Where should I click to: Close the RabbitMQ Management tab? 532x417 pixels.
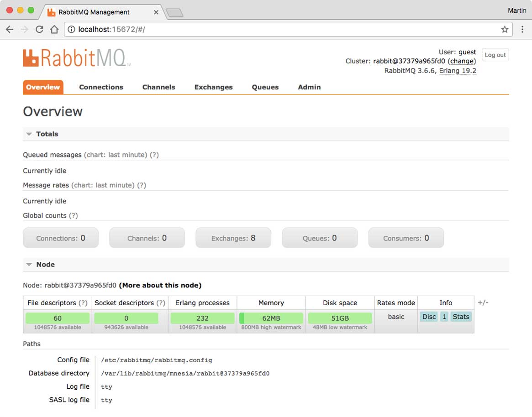coord(156,12)
